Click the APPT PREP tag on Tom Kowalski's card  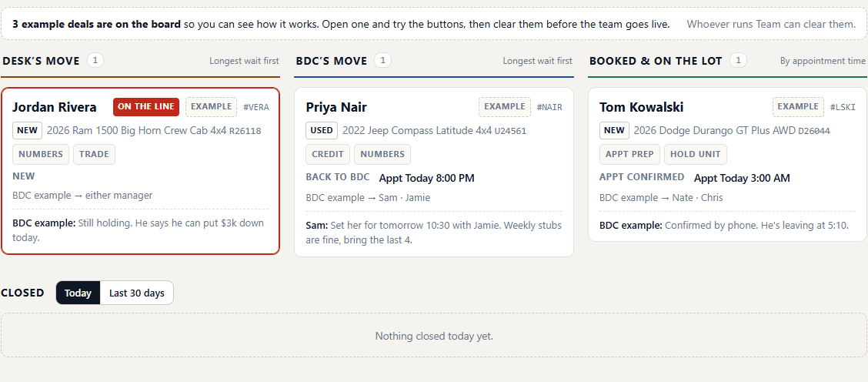[x=630, y=155]
